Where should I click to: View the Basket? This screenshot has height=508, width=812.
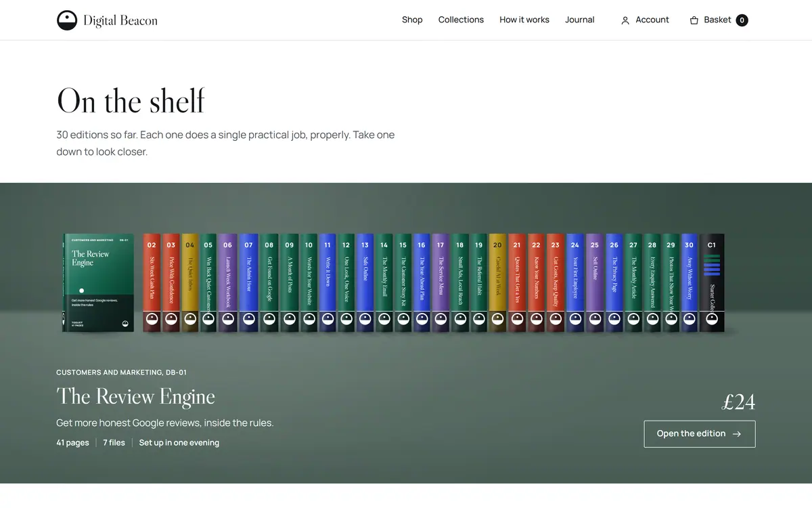718,20
